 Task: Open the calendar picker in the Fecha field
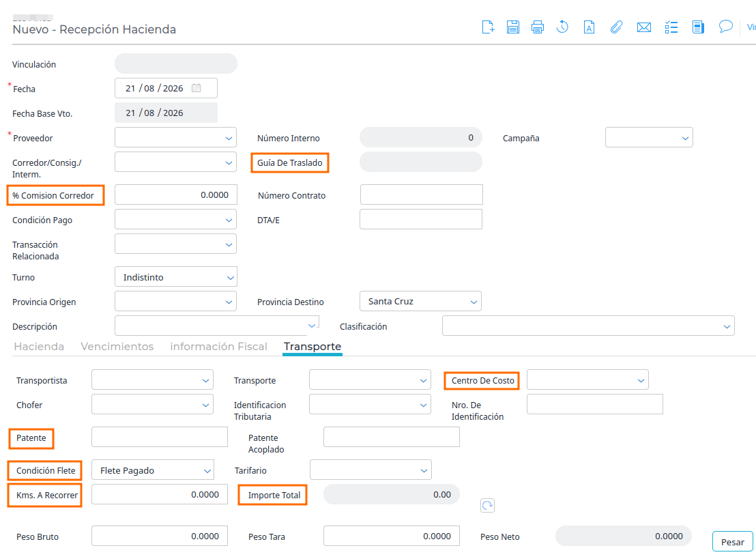point(197,88)
